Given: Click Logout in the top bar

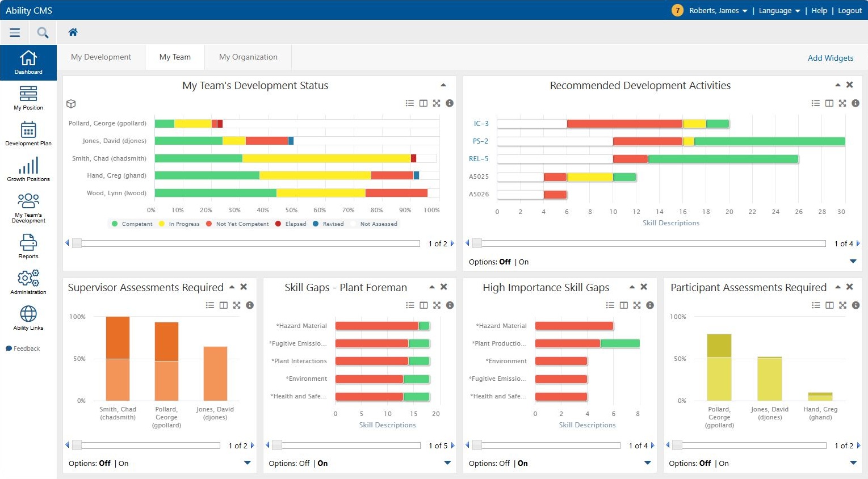Looking at the screenshot, I should (x=850, y=10).
